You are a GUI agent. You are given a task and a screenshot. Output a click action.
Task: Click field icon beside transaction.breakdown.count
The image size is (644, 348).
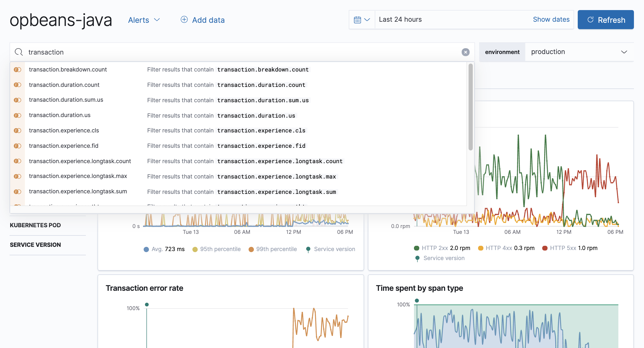tap(17, 70)
